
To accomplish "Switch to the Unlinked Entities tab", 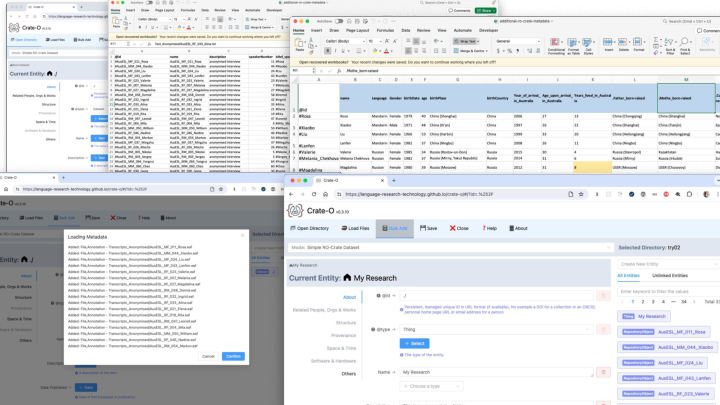I will [x=669, y=276].
